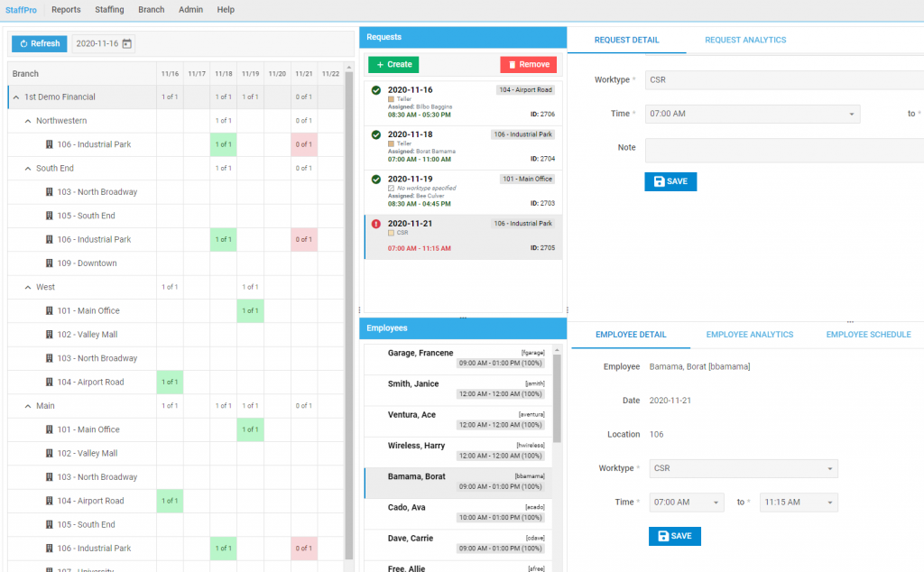This screenshot has width=924, height=572.
Task: Collapse the South End region
Action: point(27,168)
